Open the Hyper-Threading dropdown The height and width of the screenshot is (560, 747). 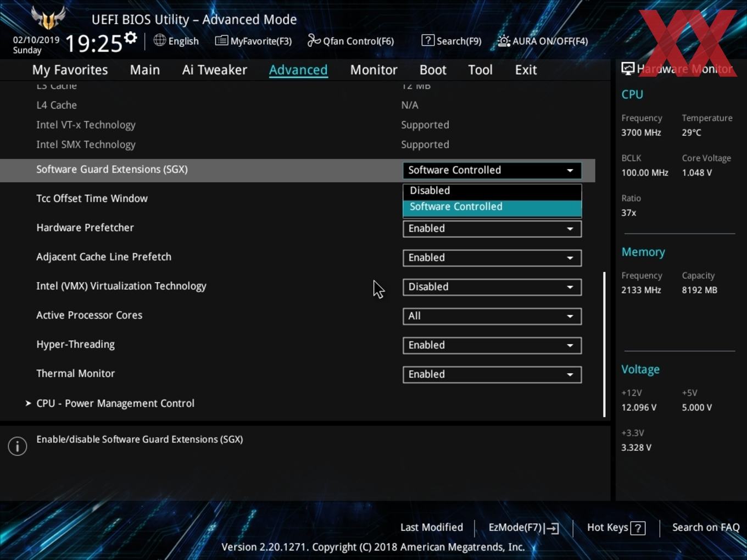(492, 345)
